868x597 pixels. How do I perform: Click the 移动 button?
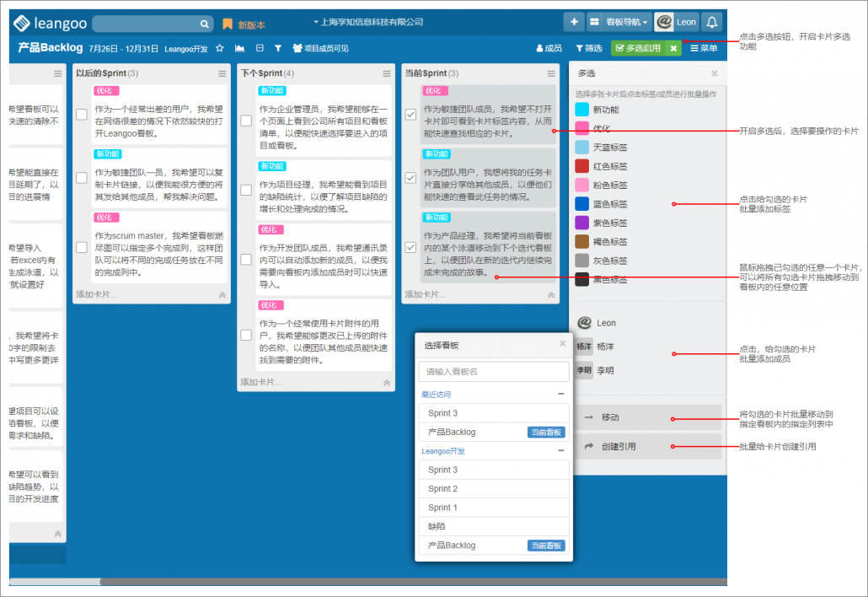click(647, 417)
